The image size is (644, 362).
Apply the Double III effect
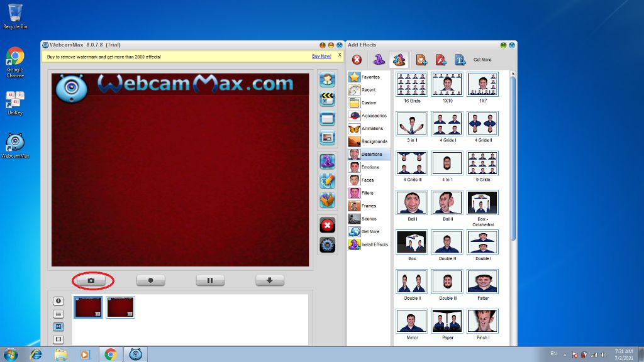(x=447, y=282)
